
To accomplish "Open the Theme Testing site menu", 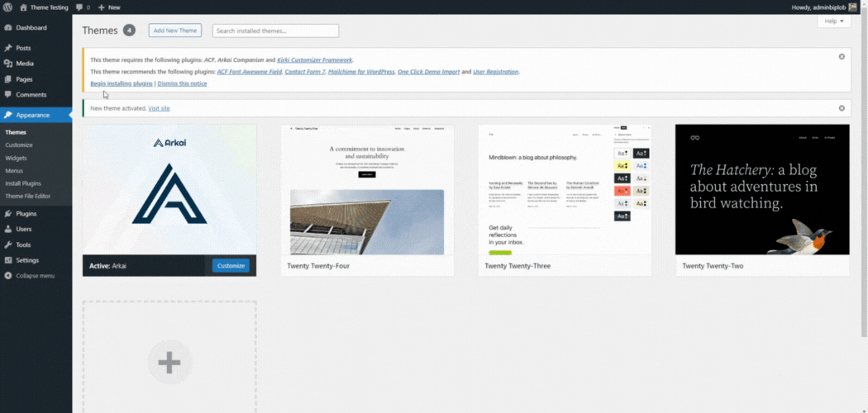I will coord(45,7).
